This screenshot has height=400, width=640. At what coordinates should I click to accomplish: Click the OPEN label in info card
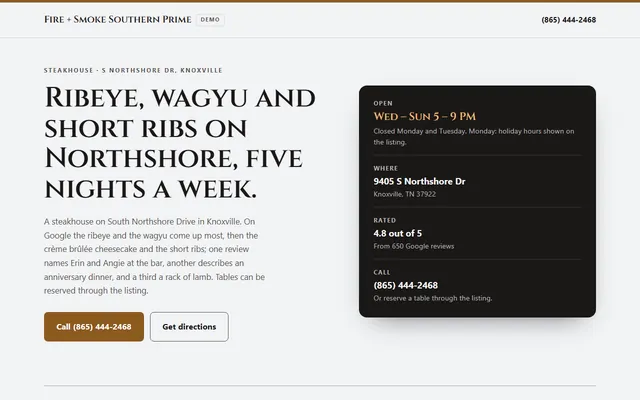click(383, 103)
